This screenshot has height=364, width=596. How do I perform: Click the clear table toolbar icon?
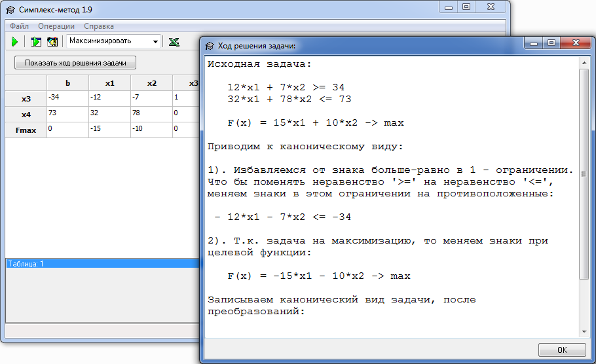click(x=52, y=41)
